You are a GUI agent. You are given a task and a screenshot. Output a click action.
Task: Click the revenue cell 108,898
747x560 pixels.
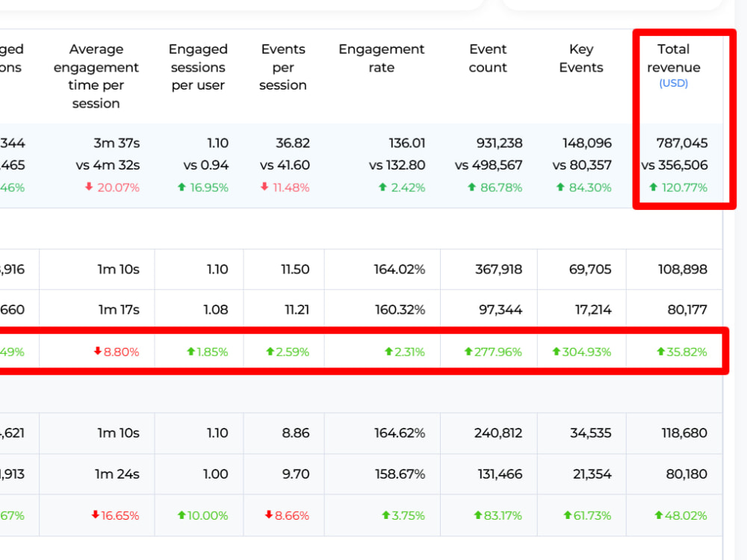(x=683, y=270)
